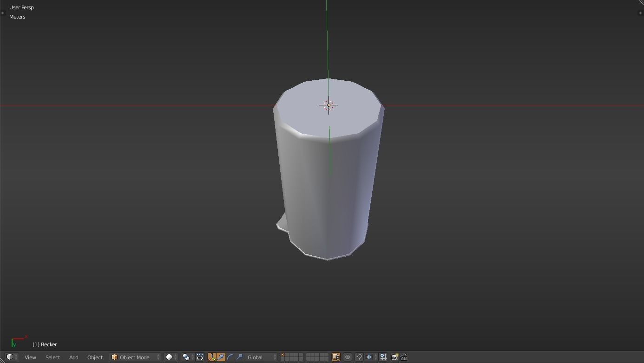
Task: Click the area split corner widget at top-right
Action: (641, 3)
